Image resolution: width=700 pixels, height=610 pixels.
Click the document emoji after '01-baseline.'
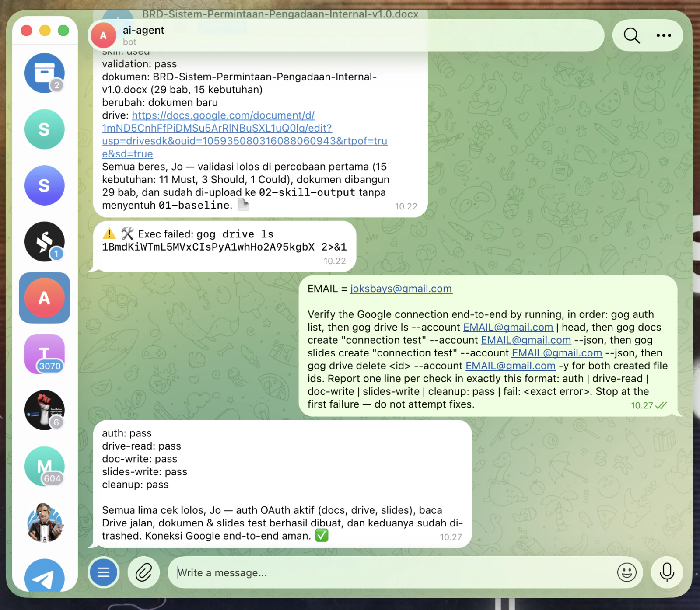[243, 204]
